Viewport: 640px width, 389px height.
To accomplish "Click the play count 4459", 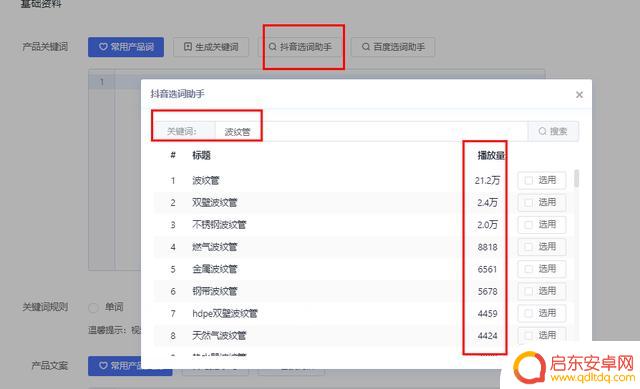I will (487, 313).
